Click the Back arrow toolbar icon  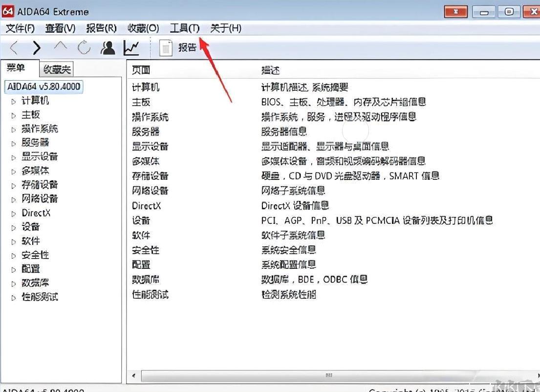coord(14,47)
